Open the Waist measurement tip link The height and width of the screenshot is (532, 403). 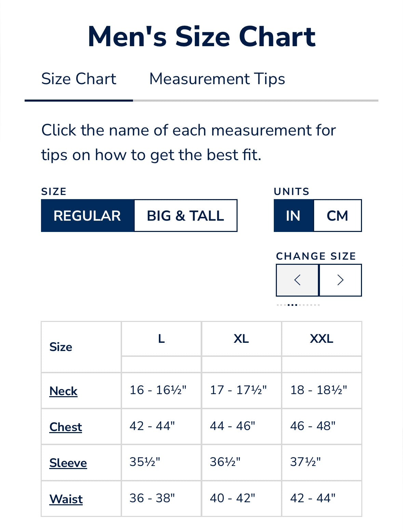[x=66, y=499]
